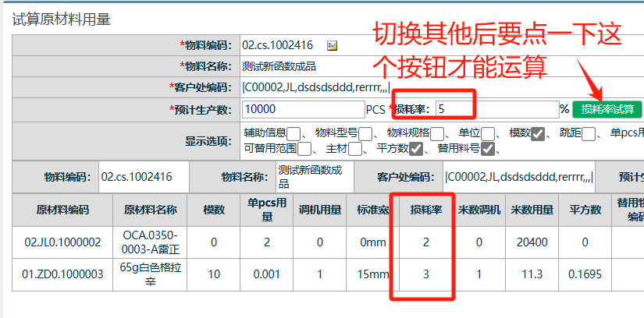Click the 11.3 米数用量 cell
644x318 pixels.
(x=532, y=274)
